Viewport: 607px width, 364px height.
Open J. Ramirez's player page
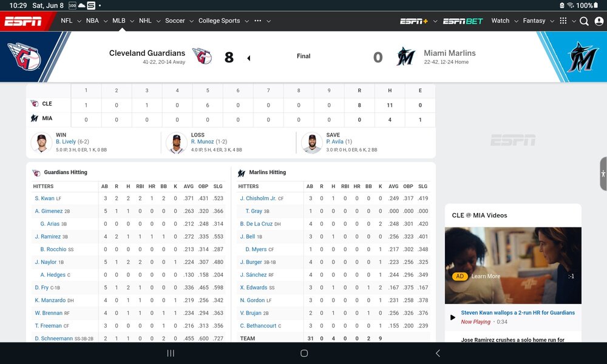click(x=47, y=237)
